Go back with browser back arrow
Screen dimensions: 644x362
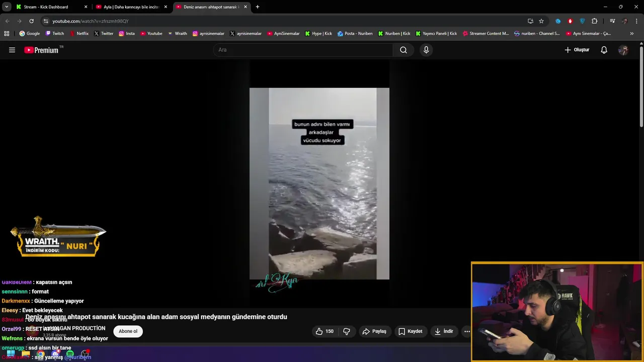point(7,21)
